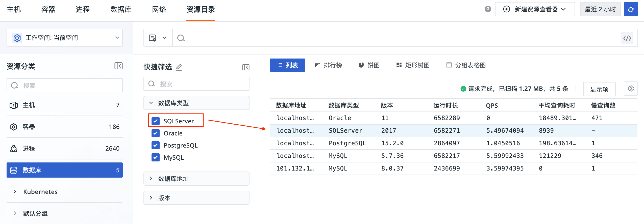Collapse the 资源分类 panel
This screenshot has width=644, height=224.
pos(118,66)
